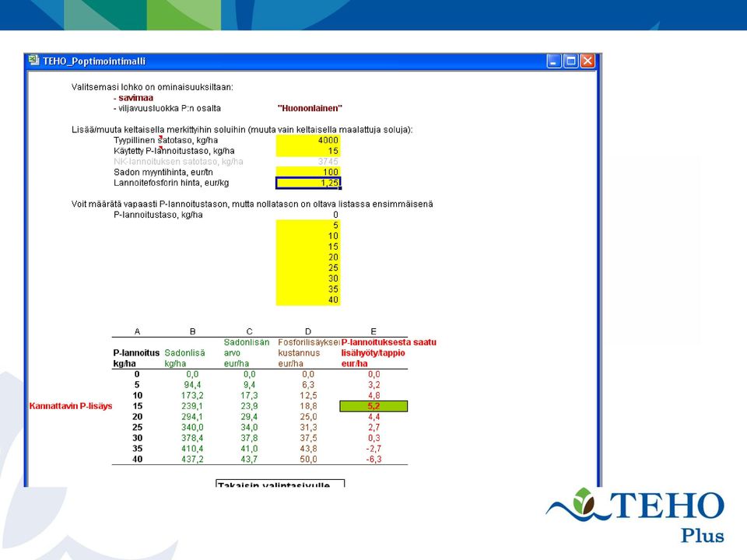
Task: Click the "Kannattavin P-lisäys" label
Action: tap(71, 406)
